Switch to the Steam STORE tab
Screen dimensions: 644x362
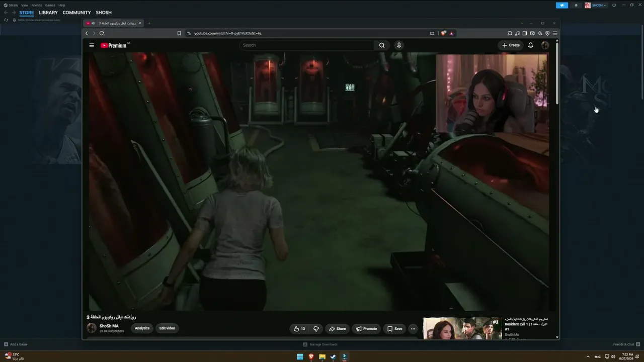[27, 13]
